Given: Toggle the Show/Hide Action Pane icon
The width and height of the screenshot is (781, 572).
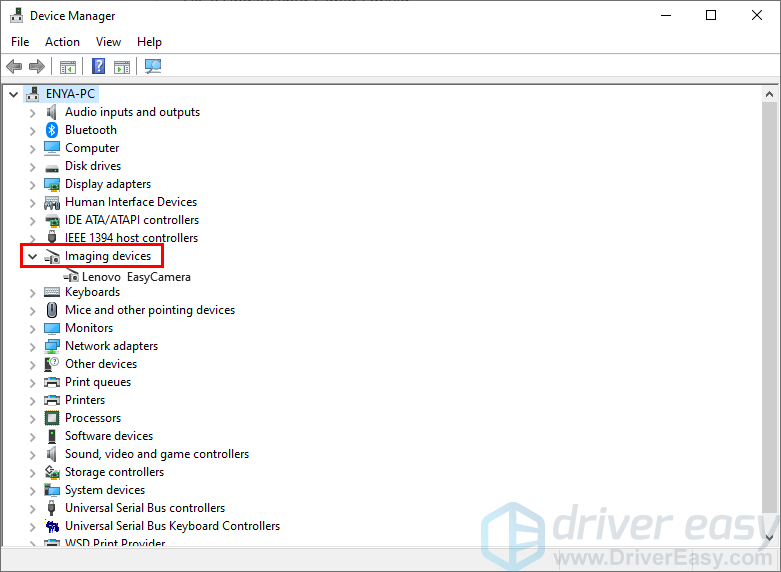Looking at the screenshot, I should tap(122, 67).
